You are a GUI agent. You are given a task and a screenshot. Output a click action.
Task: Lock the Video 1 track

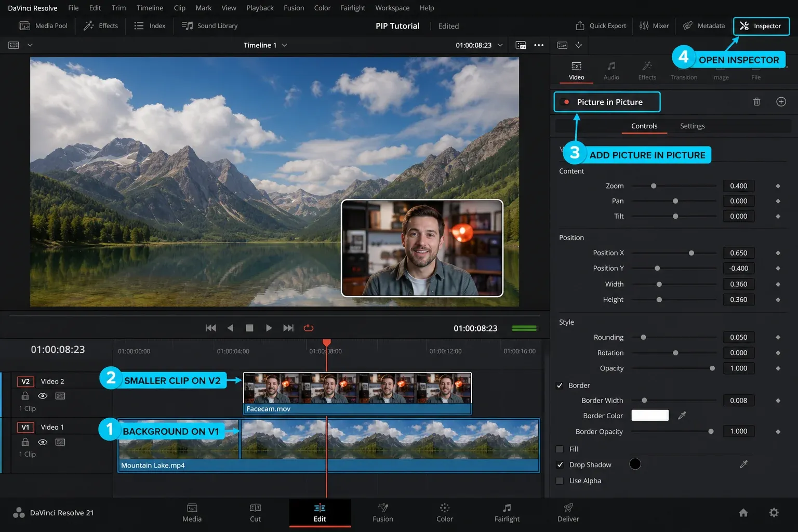click(x=25, y=442)
